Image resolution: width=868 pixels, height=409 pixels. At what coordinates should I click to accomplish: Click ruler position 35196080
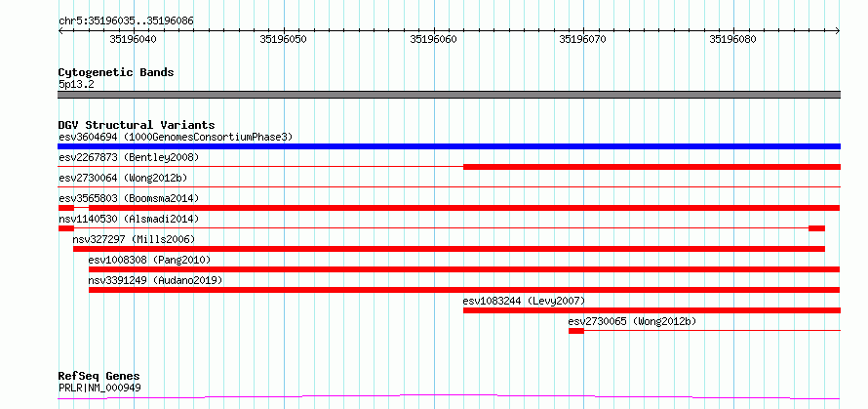(x=733, y=39)
